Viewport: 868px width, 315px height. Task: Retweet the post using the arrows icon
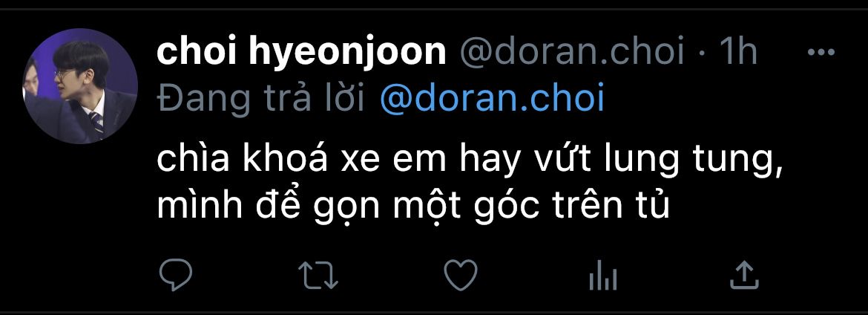(x=318, y=275)
